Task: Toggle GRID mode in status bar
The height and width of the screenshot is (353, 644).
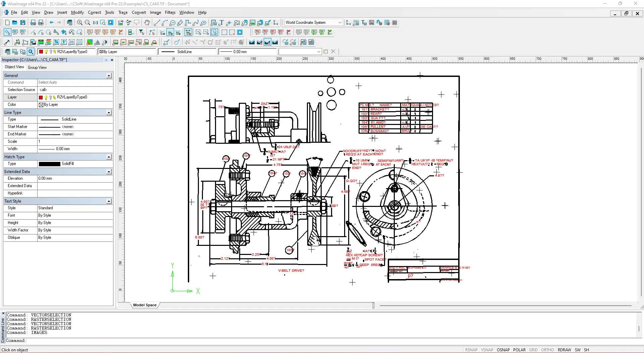Action: [533, 350]
